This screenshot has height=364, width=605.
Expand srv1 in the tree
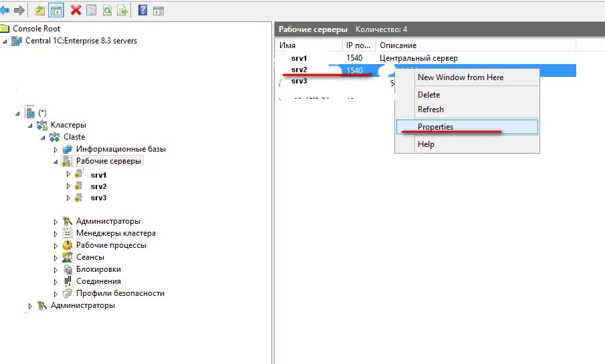pyautogui.click(x=68, y=174)
